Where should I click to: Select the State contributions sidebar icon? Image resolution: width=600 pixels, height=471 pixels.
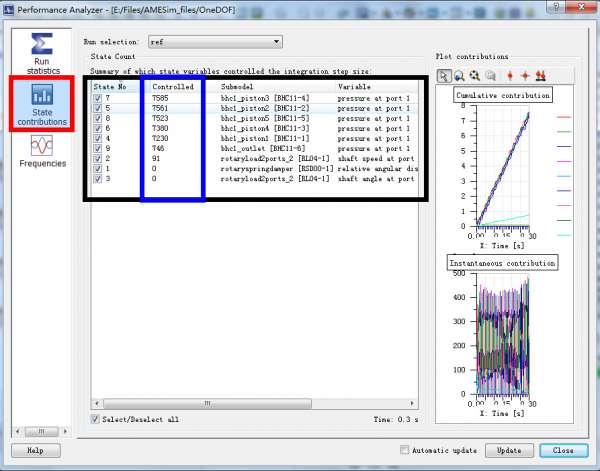pos(42,103)
